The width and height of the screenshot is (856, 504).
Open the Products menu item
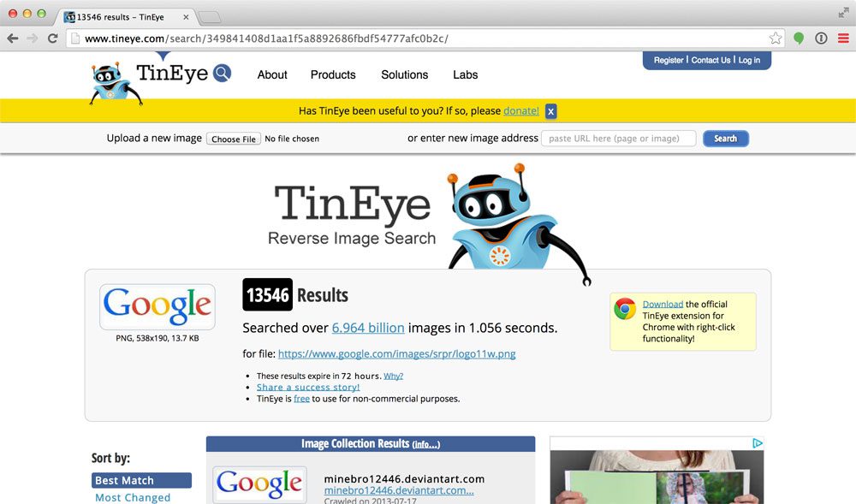point(333,74)
